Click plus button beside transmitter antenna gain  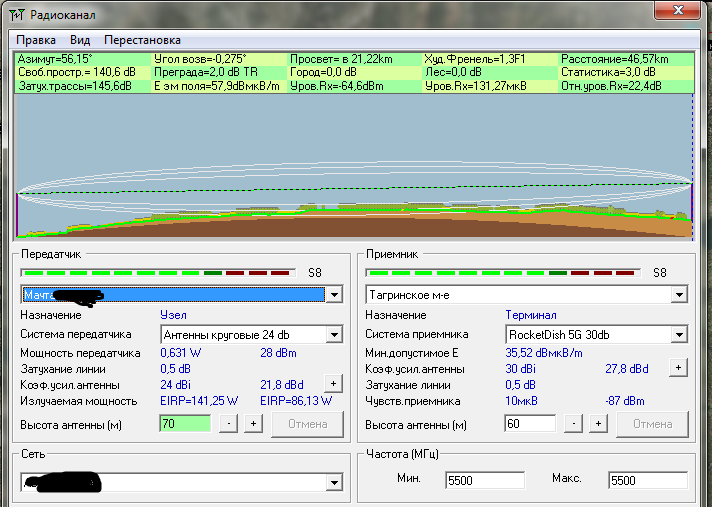pyautogui.click(x=333, y=383)
